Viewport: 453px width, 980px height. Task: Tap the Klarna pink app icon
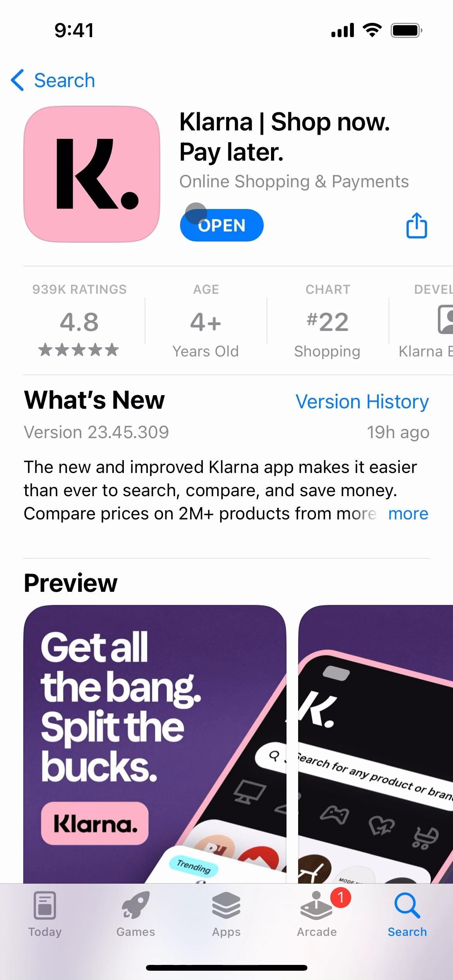tap(92, 174)
